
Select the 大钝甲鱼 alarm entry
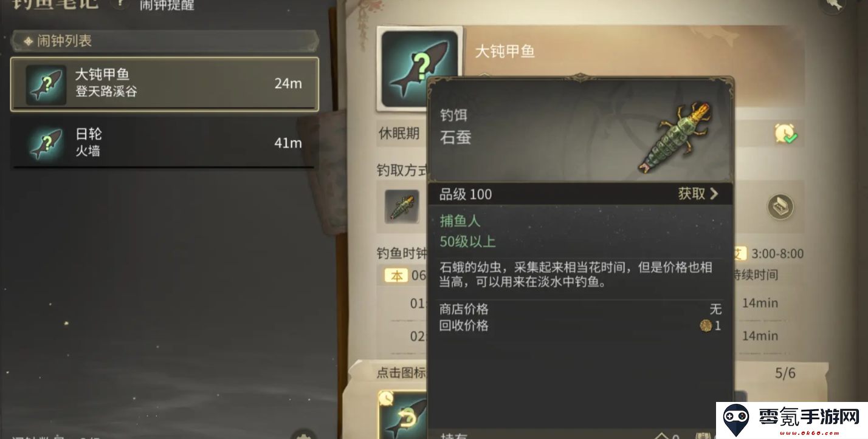pyautogui.click(x=165, y=84)
